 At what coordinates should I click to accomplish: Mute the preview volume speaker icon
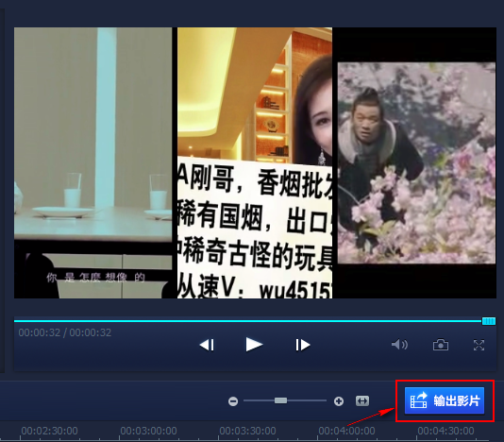(x=399, y=345)
